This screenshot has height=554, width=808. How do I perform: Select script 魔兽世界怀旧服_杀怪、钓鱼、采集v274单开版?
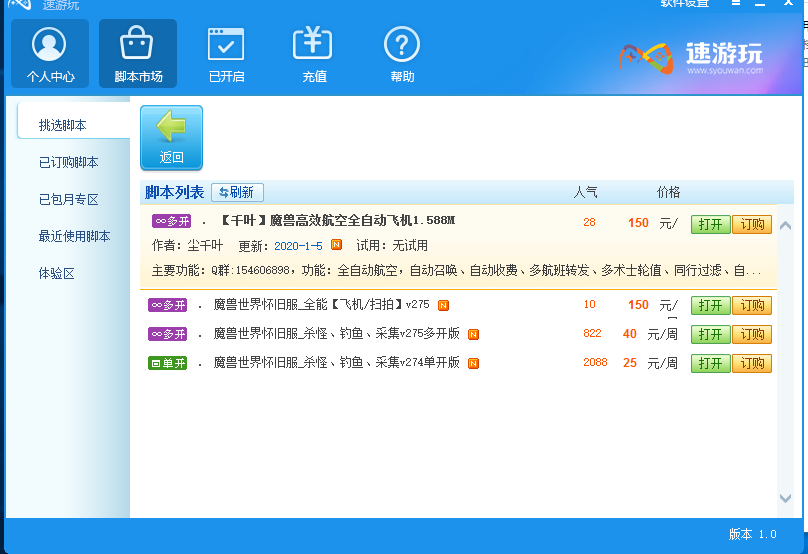click(336, 362)
